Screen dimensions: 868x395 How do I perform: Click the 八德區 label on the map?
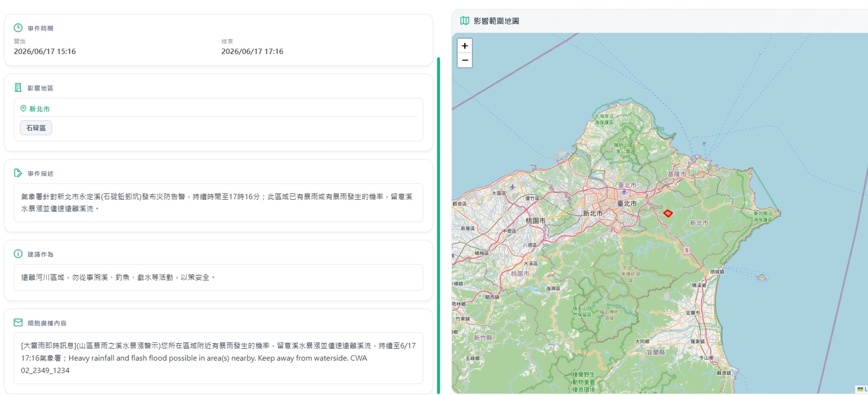pyautogui.click(x=530, y=245)
